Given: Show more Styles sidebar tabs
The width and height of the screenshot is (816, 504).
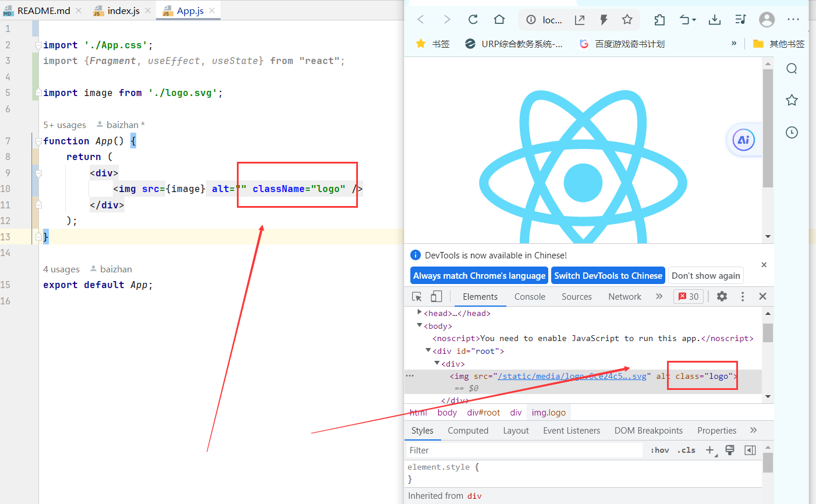Looking at the screenshot, I should coord(754,430).
